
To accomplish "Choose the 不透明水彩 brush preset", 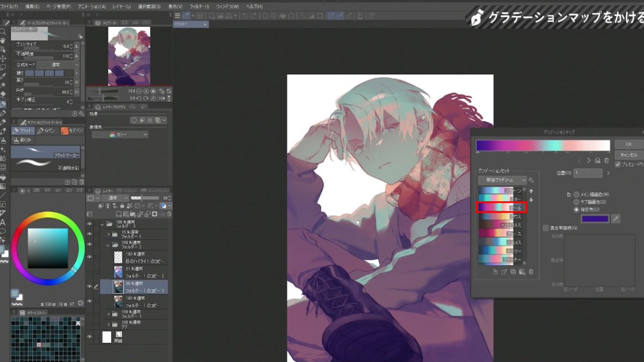I will pos(46,163).
